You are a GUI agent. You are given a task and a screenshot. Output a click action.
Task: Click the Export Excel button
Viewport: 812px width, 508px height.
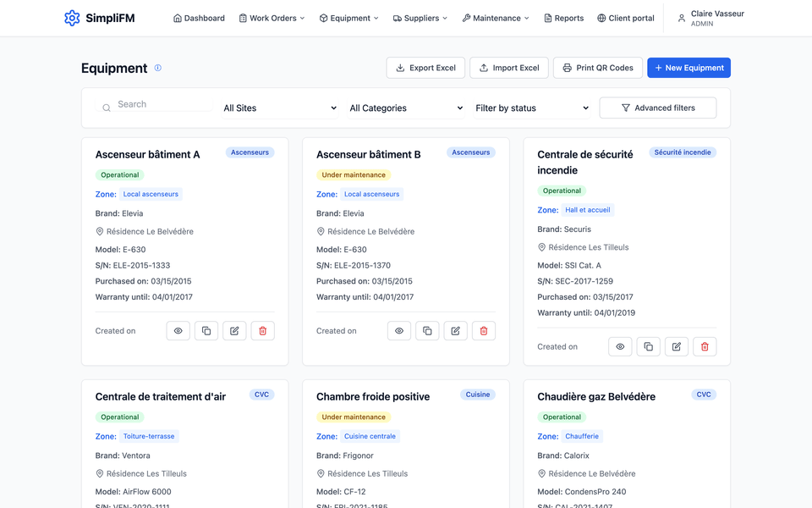point(425,68)
